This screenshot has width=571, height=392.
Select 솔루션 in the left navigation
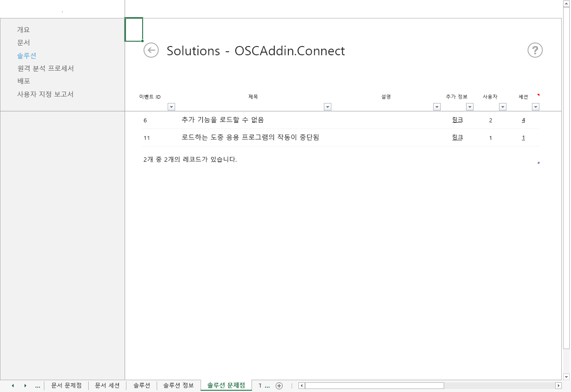(x=26, y=56)
